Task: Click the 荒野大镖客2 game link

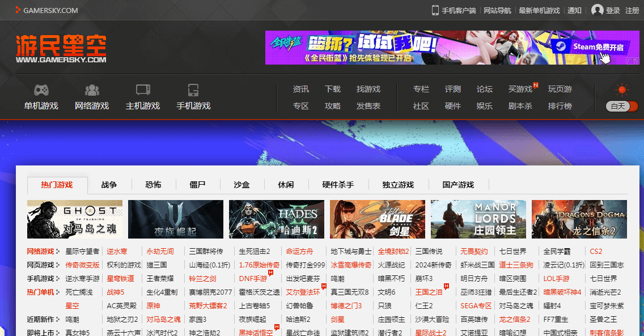Action: tap(208, 305)
